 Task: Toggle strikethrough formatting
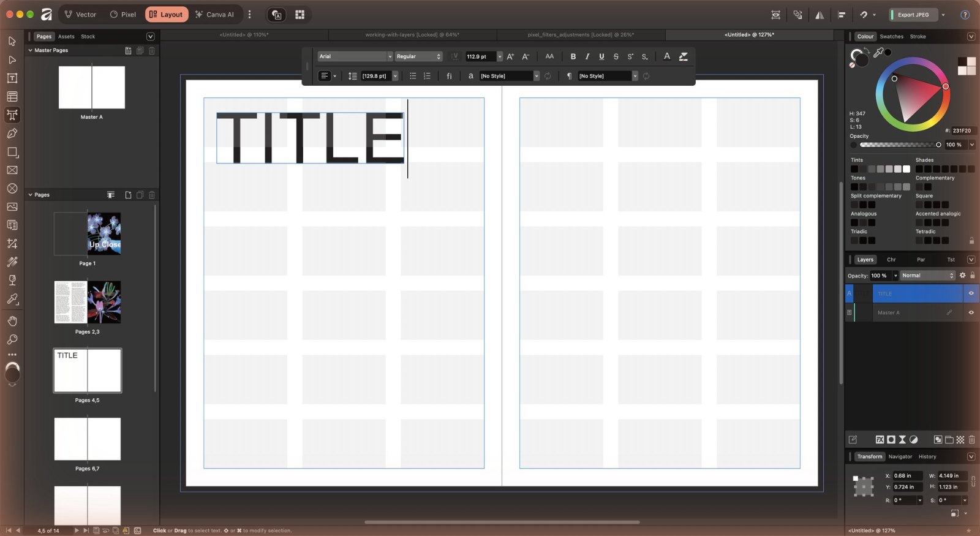click(x=616, y=56)
